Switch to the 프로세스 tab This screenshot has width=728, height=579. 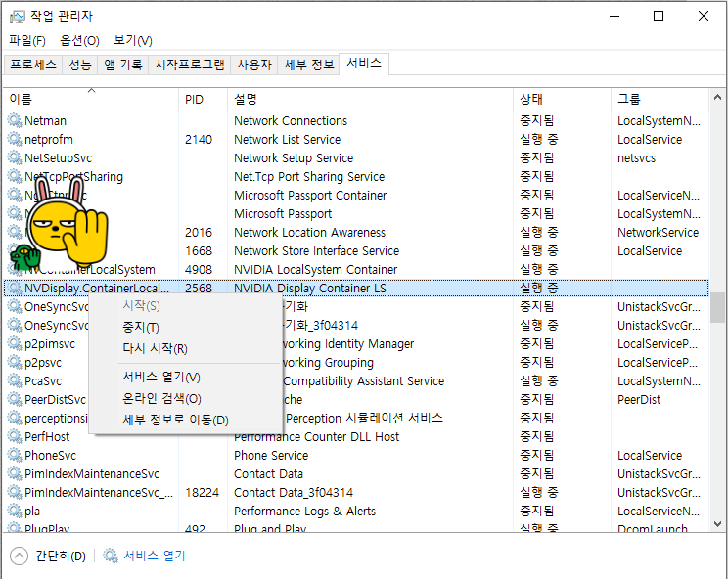(33, 65)
